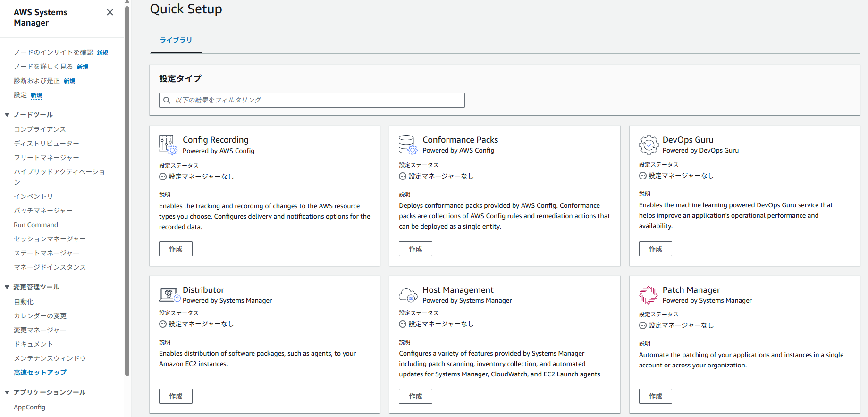Open 診断および是正 in sidebar
The image size is (868, 417).
click(x=37, y=81)
